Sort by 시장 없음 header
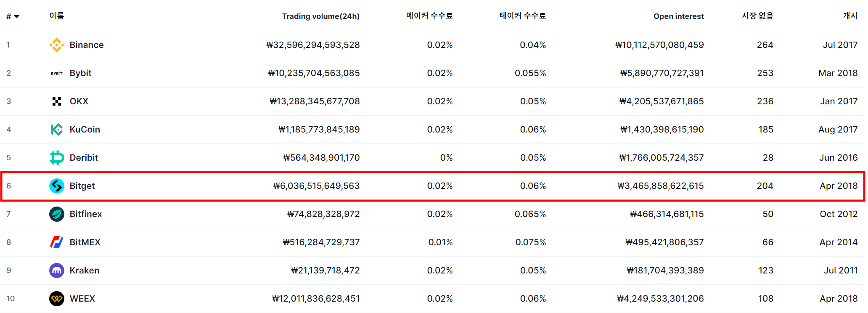Screen dimensions: 868x313 pyautogui.click(x=757, y=16)
